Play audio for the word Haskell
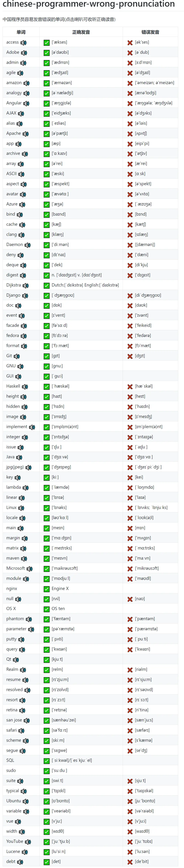184x868 pixels. point(25,387)
